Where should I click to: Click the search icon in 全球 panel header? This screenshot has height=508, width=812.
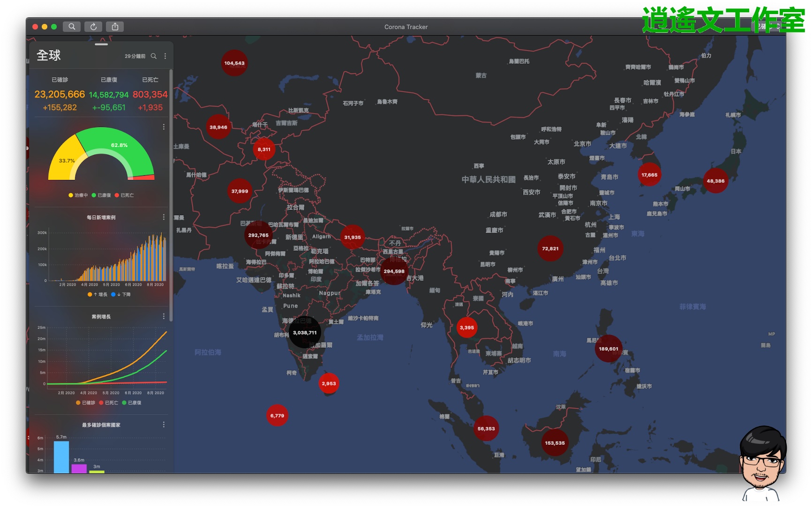click(153, 56)
